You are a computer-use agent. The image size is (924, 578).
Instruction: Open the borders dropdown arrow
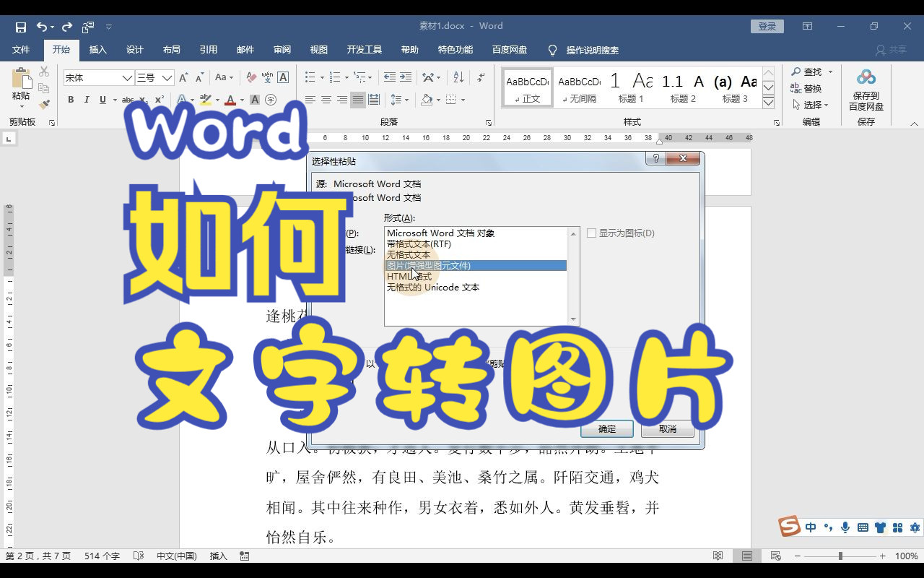pos(462,100)
